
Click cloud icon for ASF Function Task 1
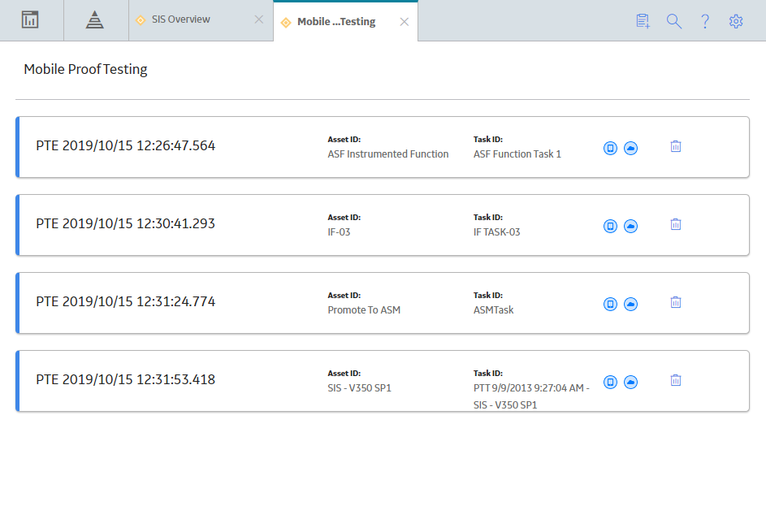[x=630, y=148]
